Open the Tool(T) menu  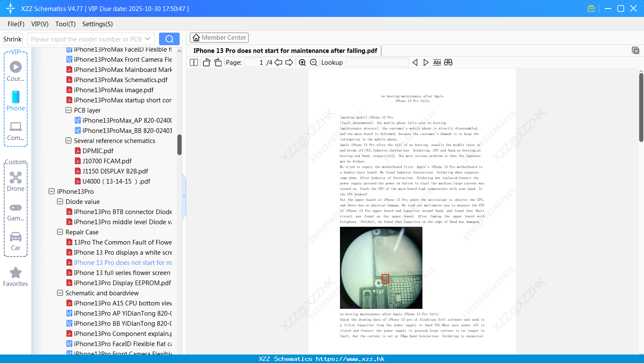[66, 24]
